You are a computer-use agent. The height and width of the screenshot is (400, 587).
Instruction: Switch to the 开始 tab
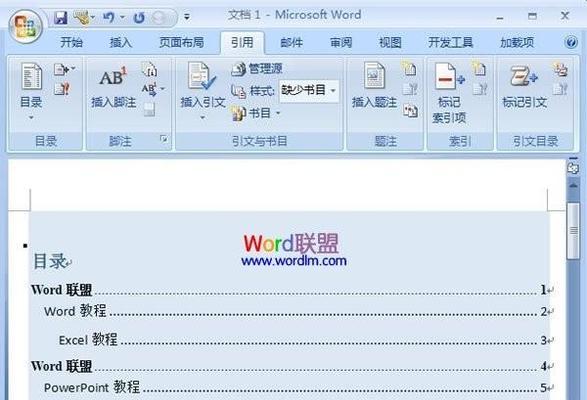coord(71,42)
